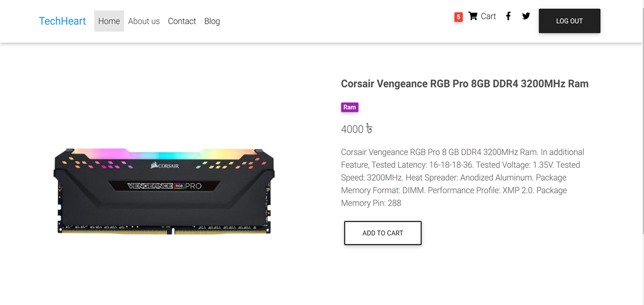644x305 pixels.
Task: Click the page's vertical scrollbar
Action: (642, 152)
